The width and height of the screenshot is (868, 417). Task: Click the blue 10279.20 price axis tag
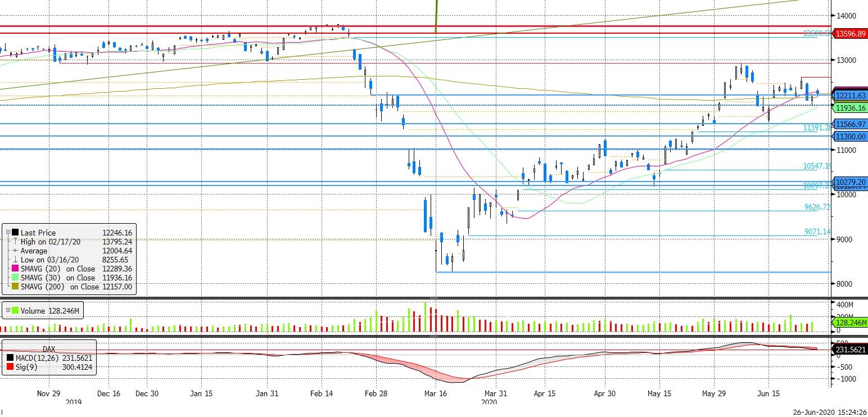(851, 182)
